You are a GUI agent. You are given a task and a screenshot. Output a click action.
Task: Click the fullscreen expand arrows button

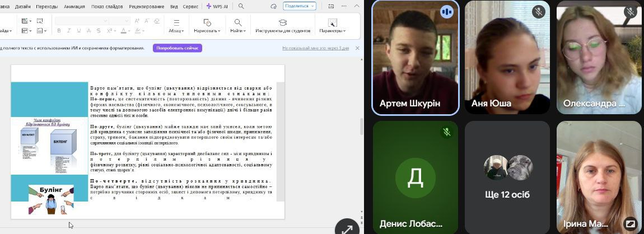click(347, 228)
